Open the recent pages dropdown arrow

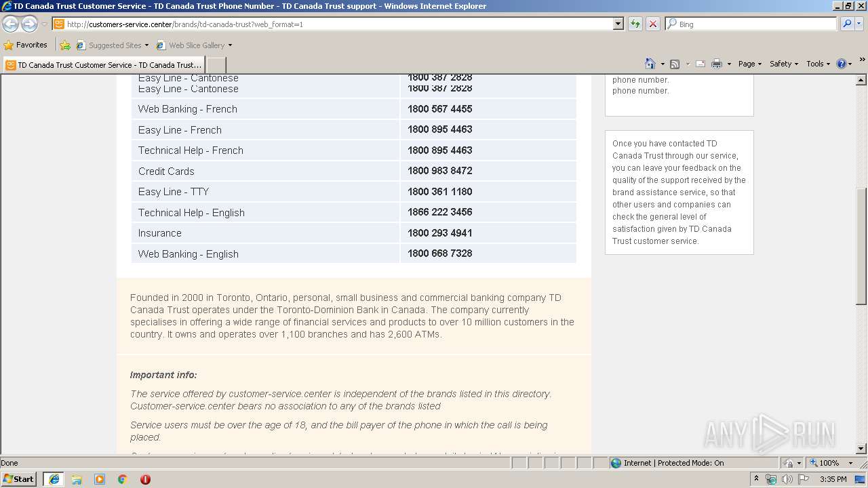(x=45, y=24)
